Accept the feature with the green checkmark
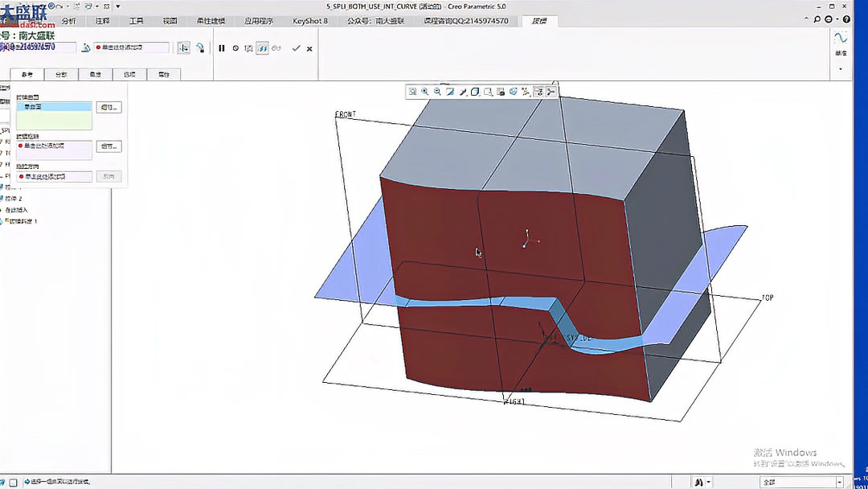 (x=296, y=48)
